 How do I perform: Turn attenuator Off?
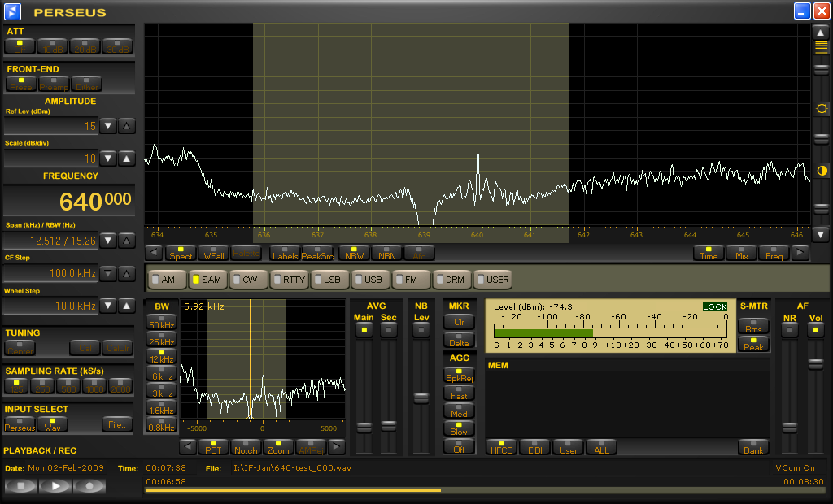point(20,46)
